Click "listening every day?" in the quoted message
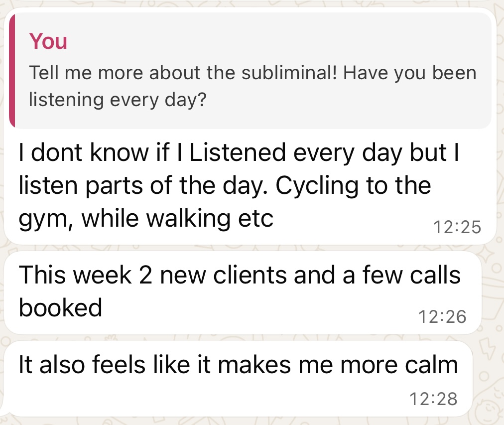The width and height of the screenshot is (504, 425). [x=118, y=99]
